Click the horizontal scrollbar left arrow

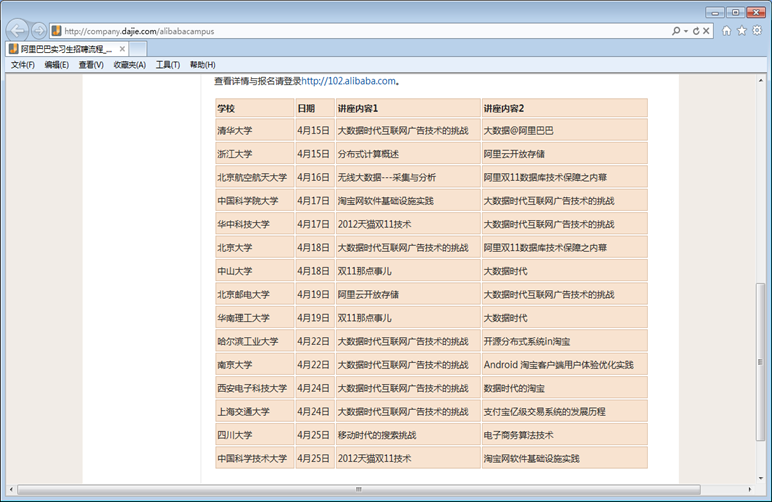click(11, 489)
